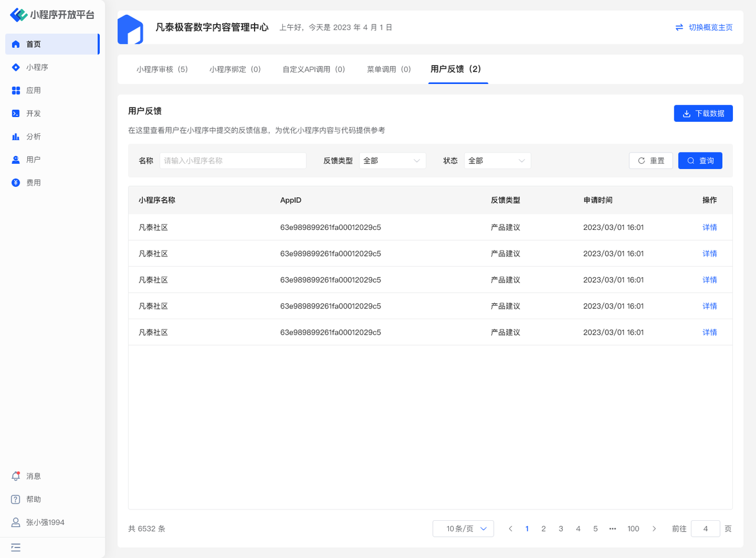Open the 费用 yen coin icon
The height and width of the screenshot is (558, 756).
click(x=16, y=183)
